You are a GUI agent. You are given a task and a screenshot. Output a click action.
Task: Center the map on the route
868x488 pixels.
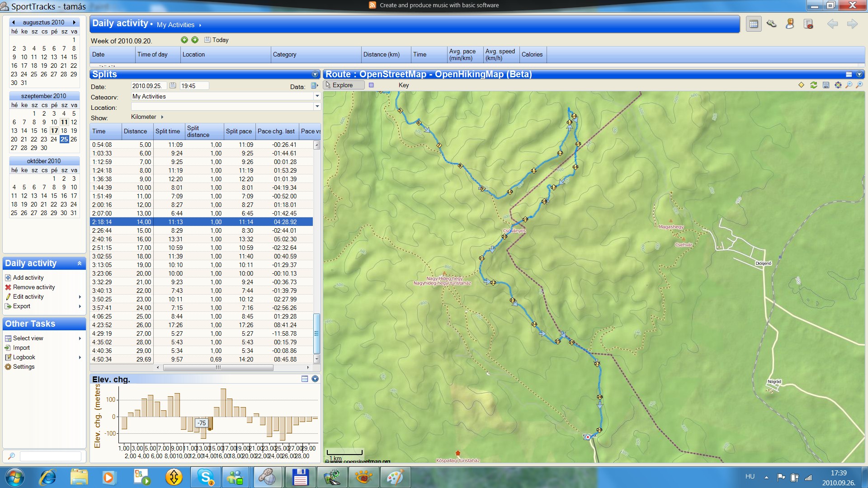(838, 85)
